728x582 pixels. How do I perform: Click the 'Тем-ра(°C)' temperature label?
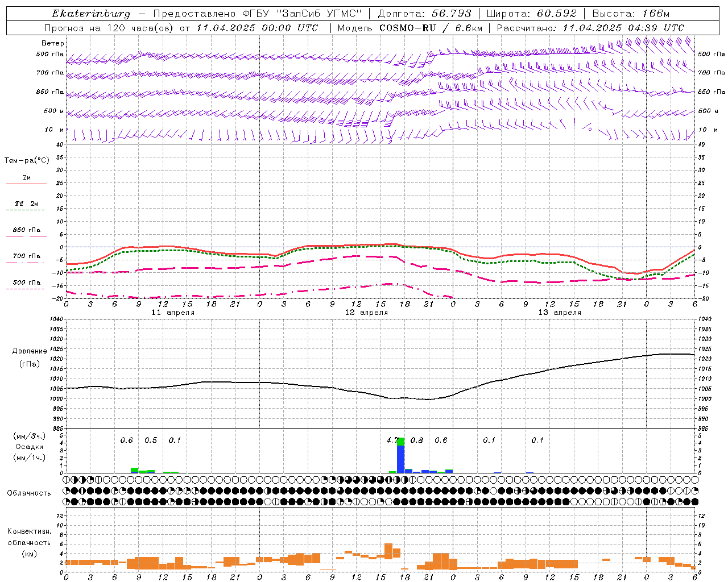[x=27, y=161]
